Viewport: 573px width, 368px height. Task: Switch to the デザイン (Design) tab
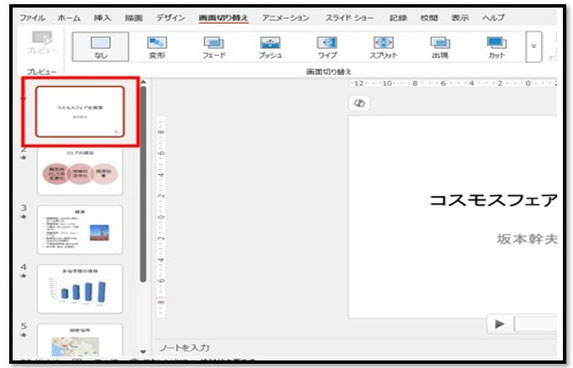point(171,18)
